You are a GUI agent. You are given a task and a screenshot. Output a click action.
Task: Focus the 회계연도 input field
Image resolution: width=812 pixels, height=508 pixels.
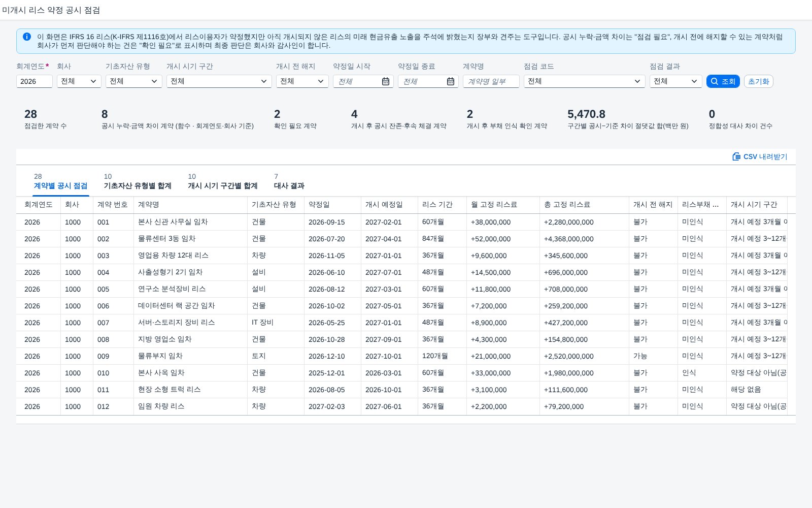[x=35, y=81]
